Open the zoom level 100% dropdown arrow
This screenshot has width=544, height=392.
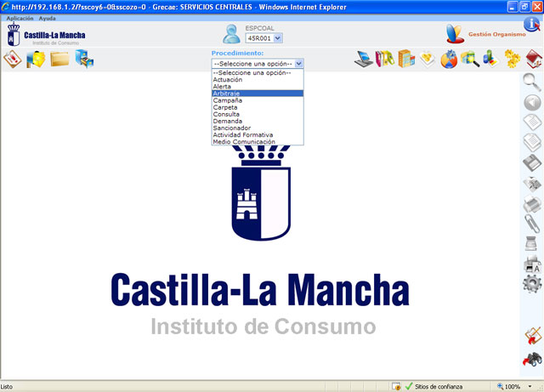point(530,386)
